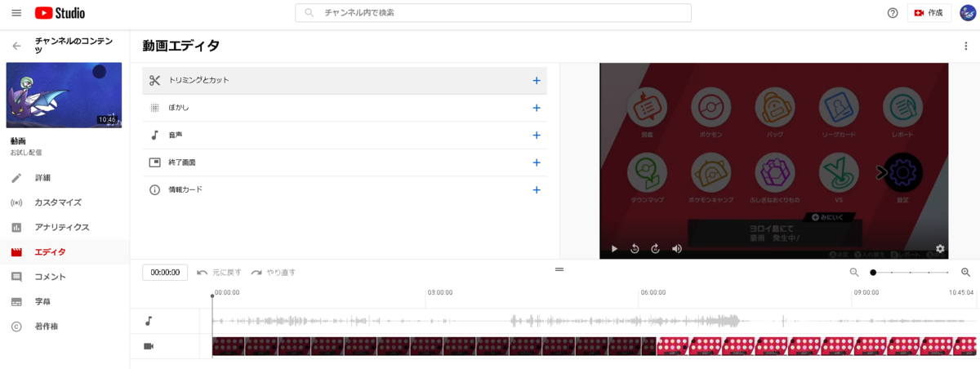
Task: Click the 06:00:00 timeline ruler mark
Action: [653, 292]
